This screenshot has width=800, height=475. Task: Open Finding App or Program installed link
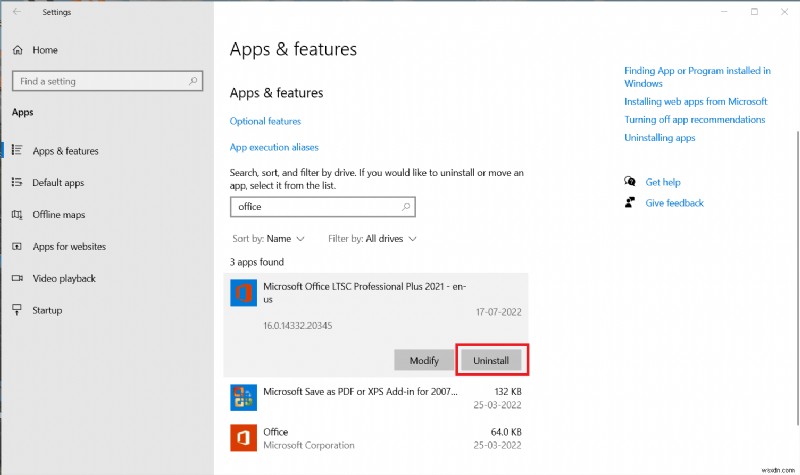pos(697,77)
